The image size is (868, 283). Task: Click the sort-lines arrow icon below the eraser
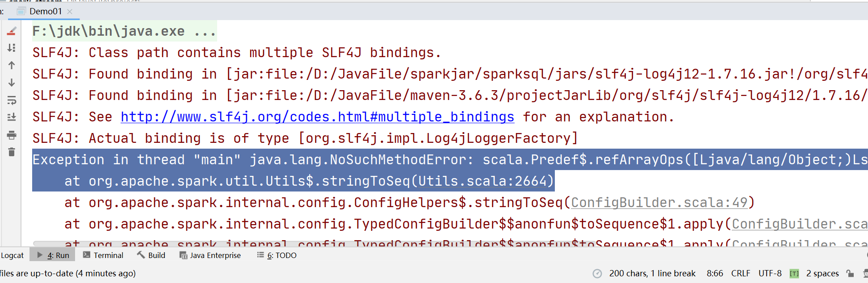point(12,48)
